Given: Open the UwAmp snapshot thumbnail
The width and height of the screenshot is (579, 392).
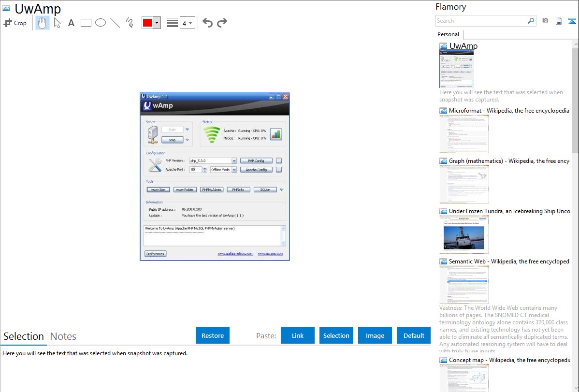Looking at the screenshot, I should pyautogui.click(x=456, y=69).
